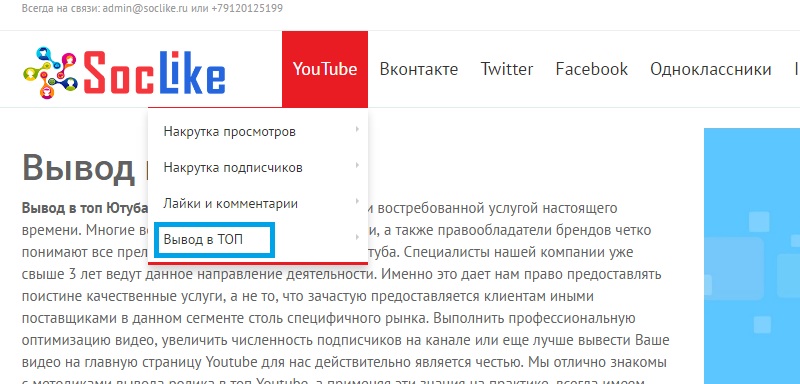Viewport: 800px width, 384px height.
Task: Click the blue banner image on the right
Action: pyautogui.click(x=752, y=255)
